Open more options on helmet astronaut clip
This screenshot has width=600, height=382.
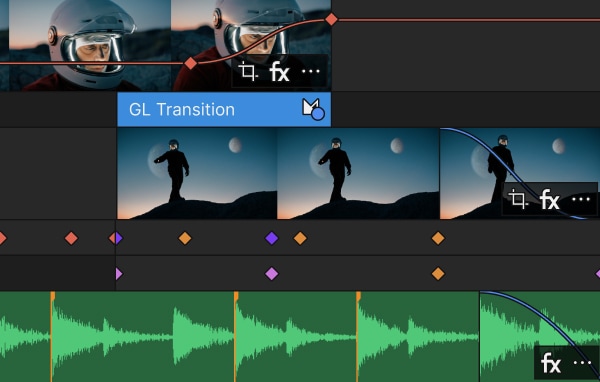[x=311, y=71]
